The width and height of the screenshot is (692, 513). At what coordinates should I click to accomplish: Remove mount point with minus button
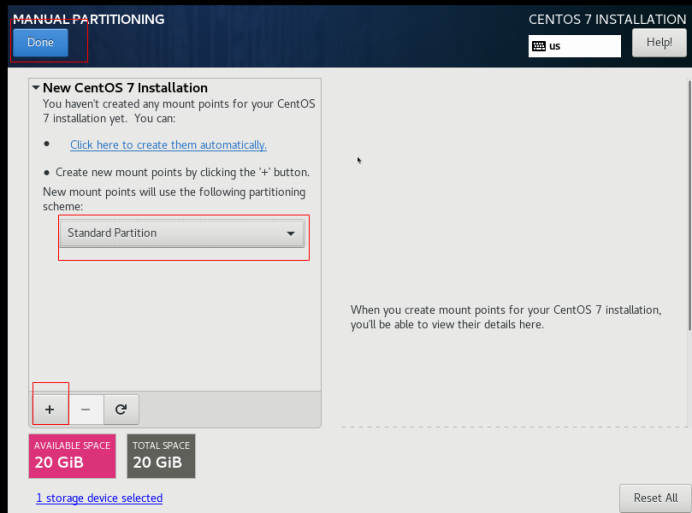(x=86, y=410)
